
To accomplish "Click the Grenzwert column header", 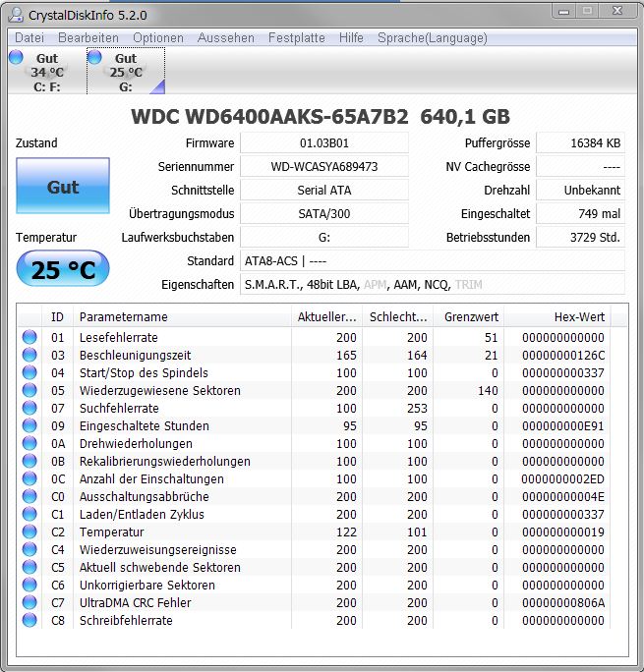I will tap(469, 316).
